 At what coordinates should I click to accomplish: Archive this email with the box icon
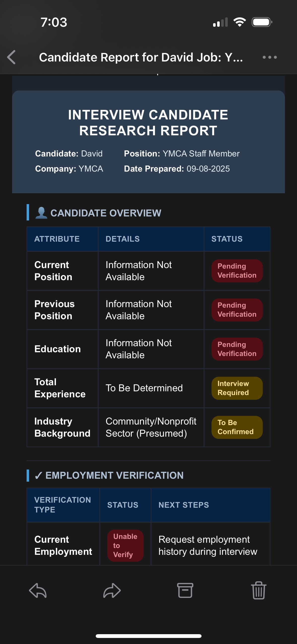[x=185, y=590]
